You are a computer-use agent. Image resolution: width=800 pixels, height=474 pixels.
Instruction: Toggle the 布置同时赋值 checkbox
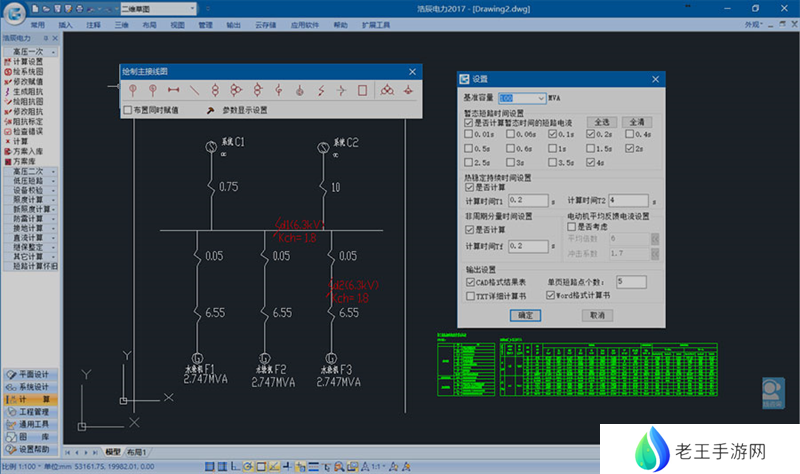[127, 111]
